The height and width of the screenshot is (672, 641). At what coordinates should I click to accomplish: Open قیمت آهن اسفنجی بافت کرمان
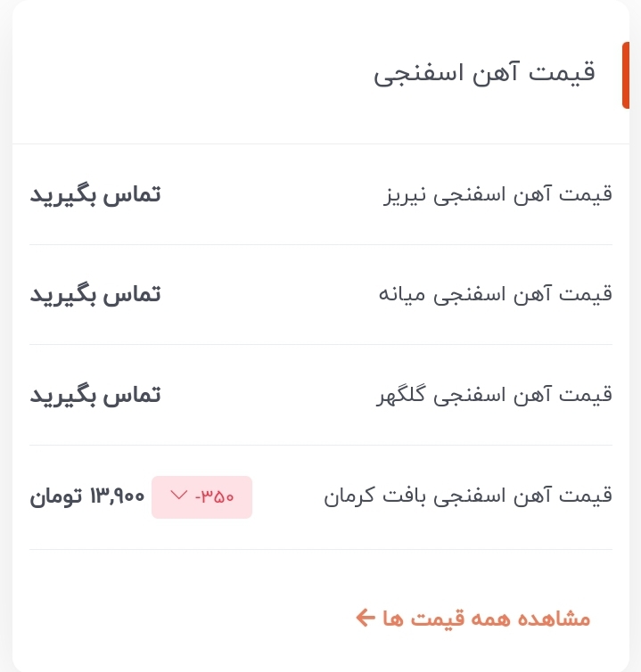(467, 496)
